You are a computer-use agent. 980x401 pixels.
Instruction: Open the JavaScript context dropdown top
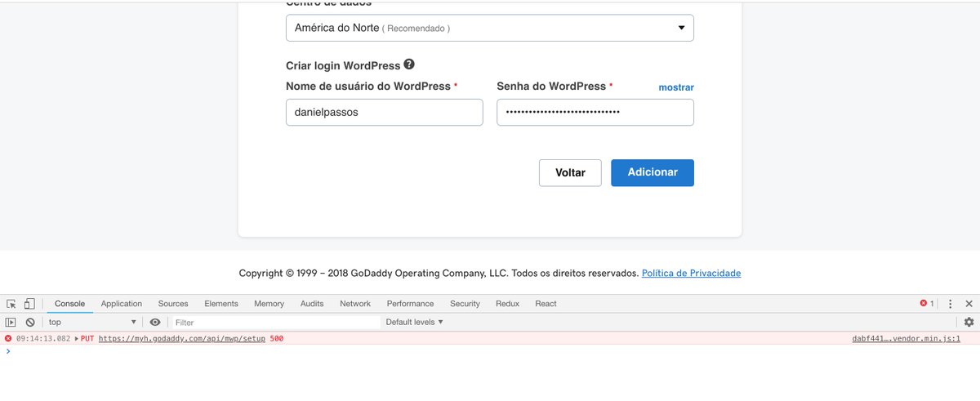pos(91,323)
